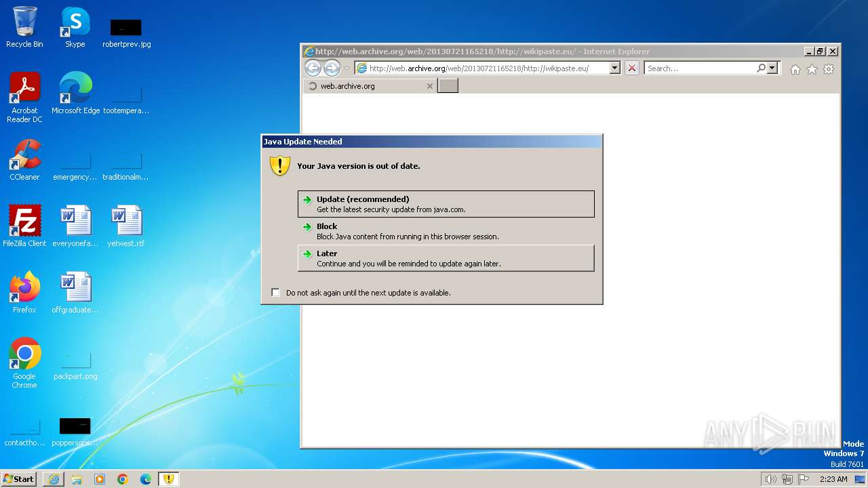This screenshot has width=868, height=488.
Task: Open media player taskbar icon
Action: [100, 479]
